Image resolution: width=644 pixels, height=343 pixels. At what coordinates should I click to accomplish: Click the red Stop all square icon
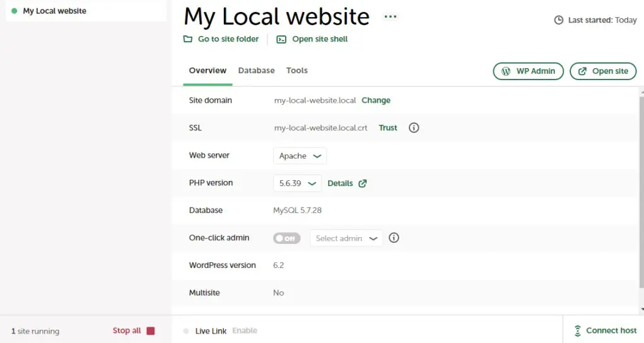point(150,331)
